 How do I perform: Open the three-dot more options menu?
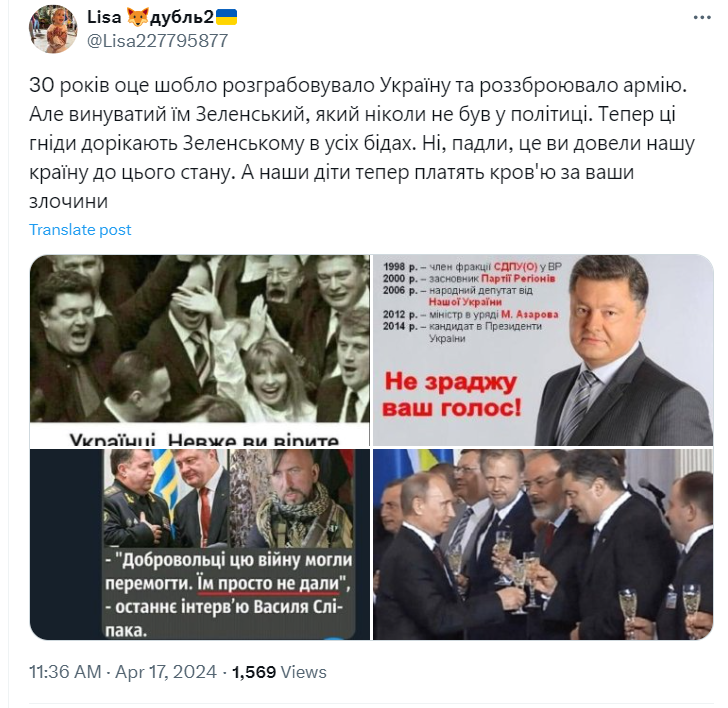702,18
